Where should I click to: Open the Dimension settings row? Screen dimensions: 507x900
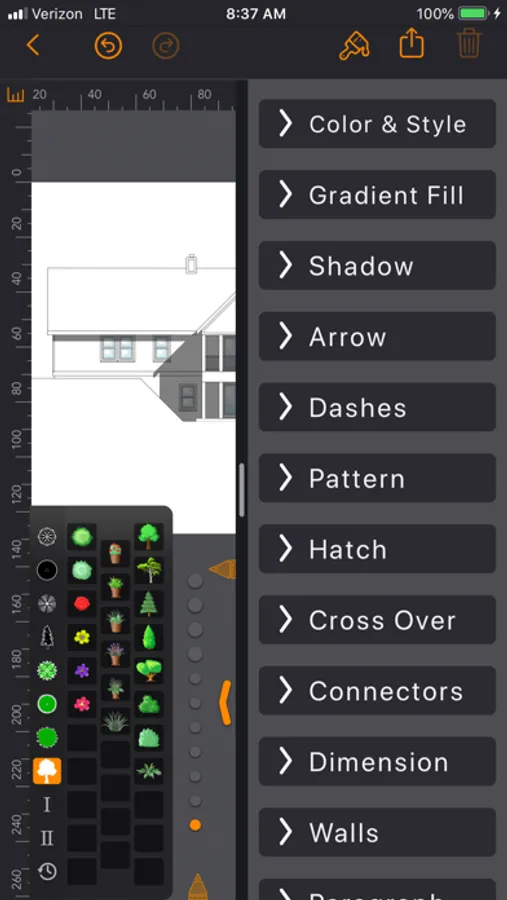[377, 762]
